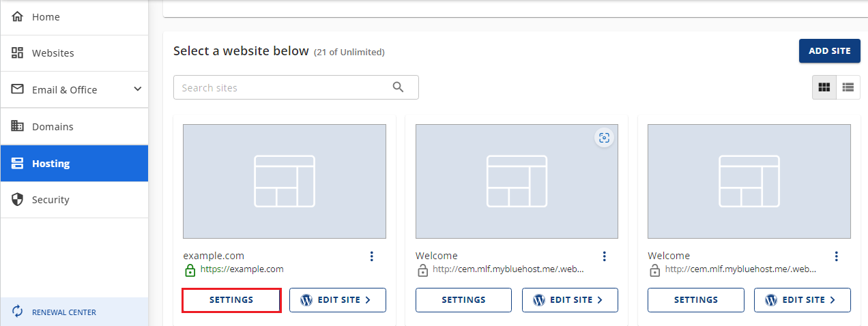Open Security in the sidebar
Viewport: 868px width, 326px height.
74,200
